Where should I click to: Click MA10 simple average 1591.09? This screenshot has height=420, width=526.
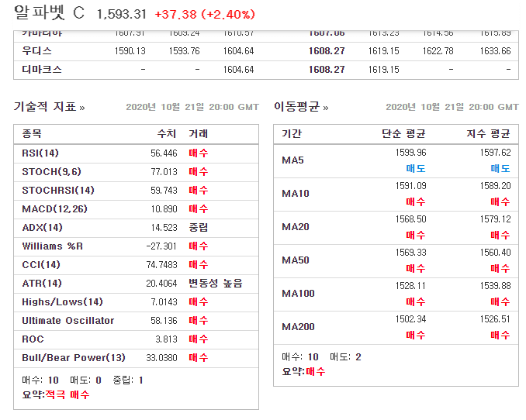point(410,186)
